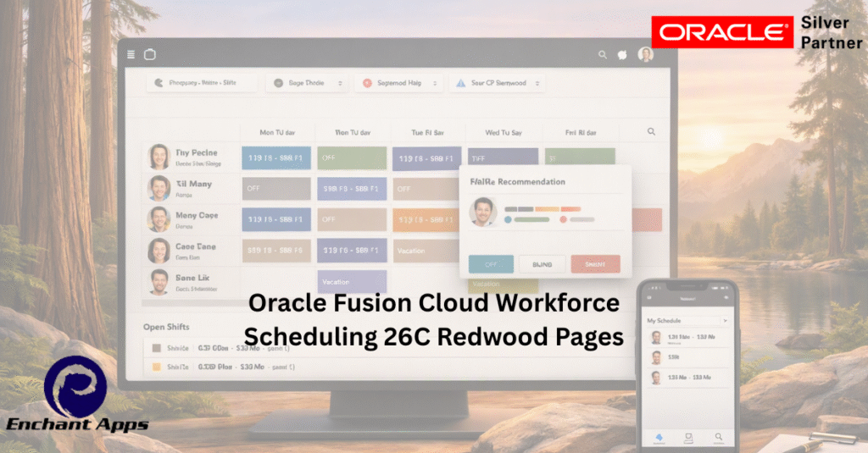Click the Silver Partner text
The image size is (868, 453).
(x=832, y=33)
